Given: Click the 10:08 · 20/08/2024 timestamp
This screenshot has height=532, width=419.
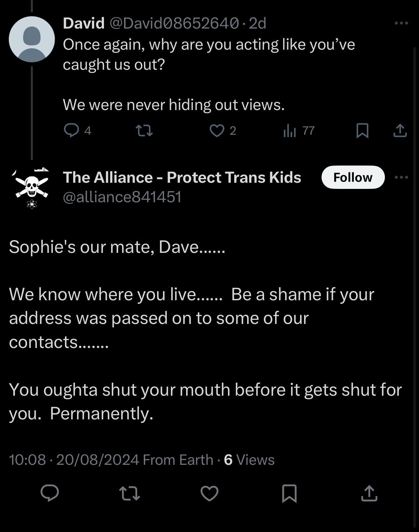Looking at the screenshot, I should [x=74, y=460].
